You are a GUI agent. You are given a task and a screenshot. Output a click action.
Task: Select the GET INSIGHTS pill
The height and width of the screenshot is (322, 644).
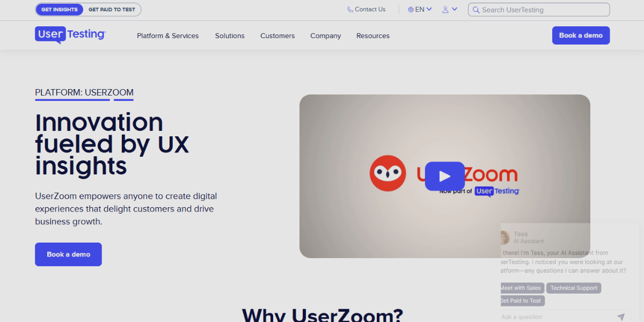(x=59, y=9)
